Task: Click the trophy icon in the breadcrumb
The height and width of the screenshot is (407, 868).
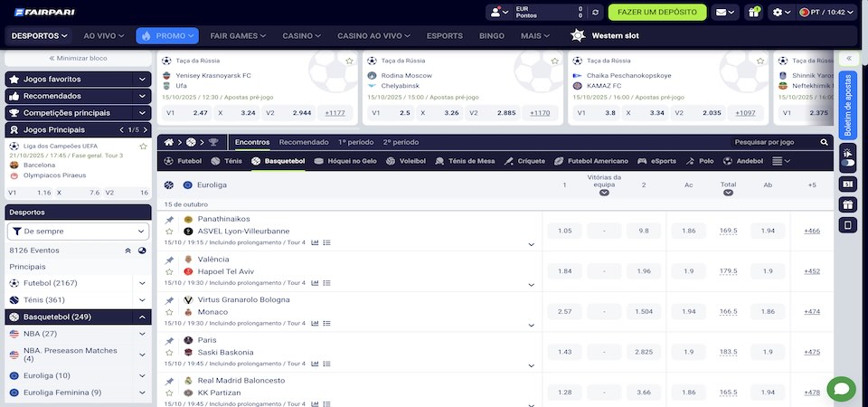Action: click(x=213, y=142)
